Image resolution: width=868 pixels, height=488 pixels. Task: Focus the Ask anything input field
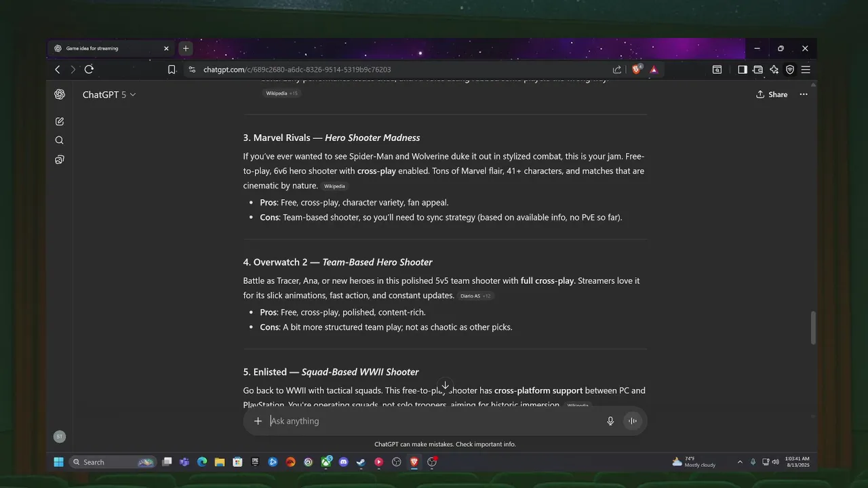pos(434,421)
